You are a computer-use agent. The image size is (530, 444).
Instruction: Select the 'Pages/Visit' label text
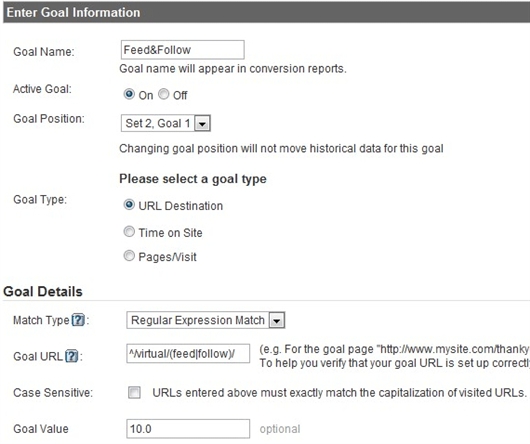pyautogui.click(x=167, y=257)
